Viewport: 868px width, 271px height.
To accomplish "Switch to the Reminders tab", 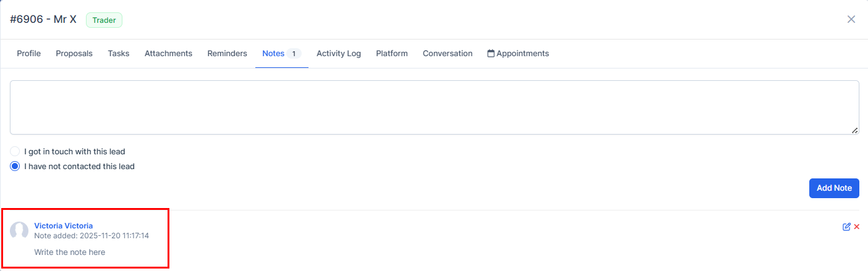I will tap(227, 54).
